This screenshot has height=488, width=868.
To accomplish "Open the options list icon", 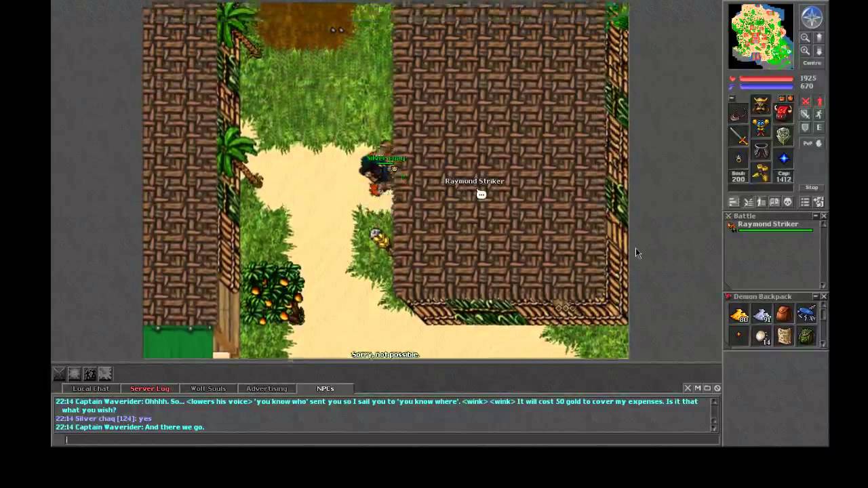I will coord(805,201).
